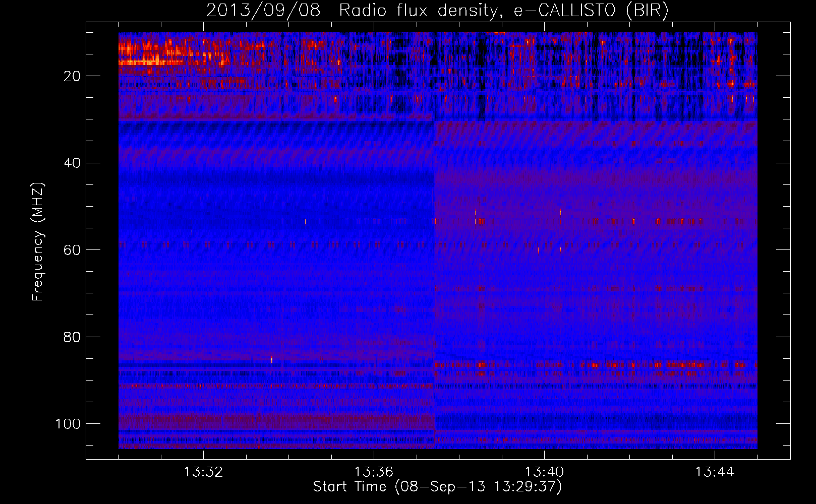Viewport: 816px width, 504px height.
Task: Click the 'Start Time (08-Sep-13 13:29:37)' axis label
Action: (x=437, y=487)
